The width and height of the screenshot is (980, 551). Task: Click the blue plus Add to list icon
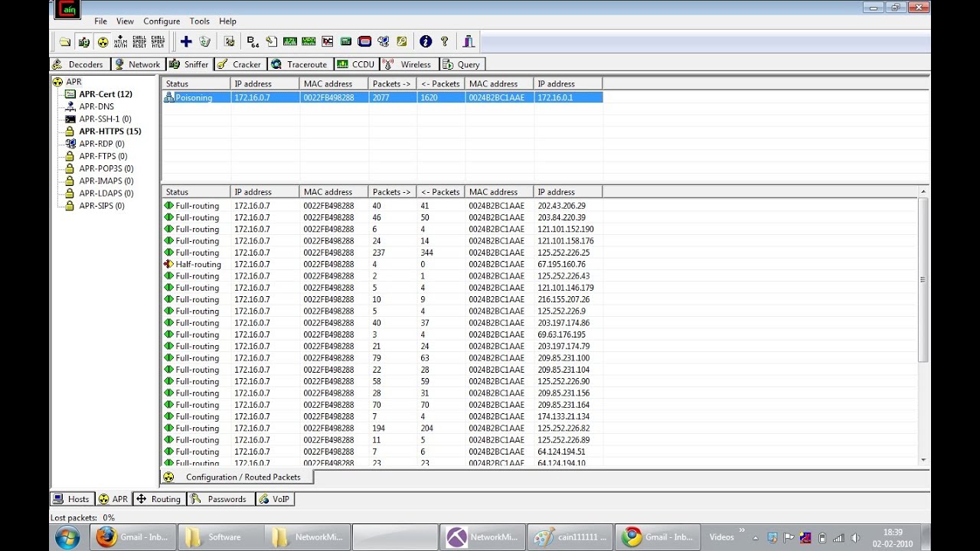[186, 41]
